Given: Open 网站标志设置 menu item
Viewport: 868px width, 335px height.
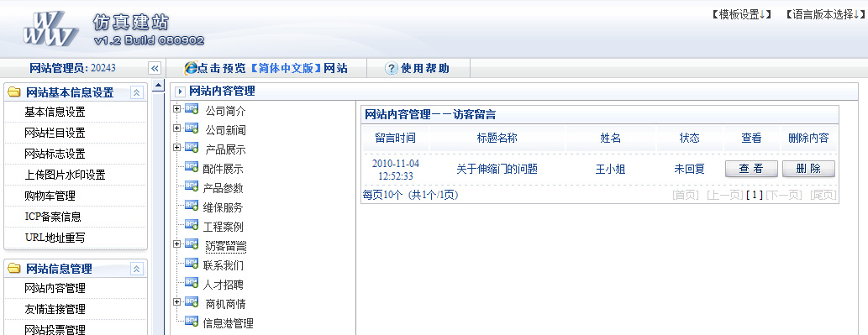Looking at the screenshot, I should click(55, 154).
